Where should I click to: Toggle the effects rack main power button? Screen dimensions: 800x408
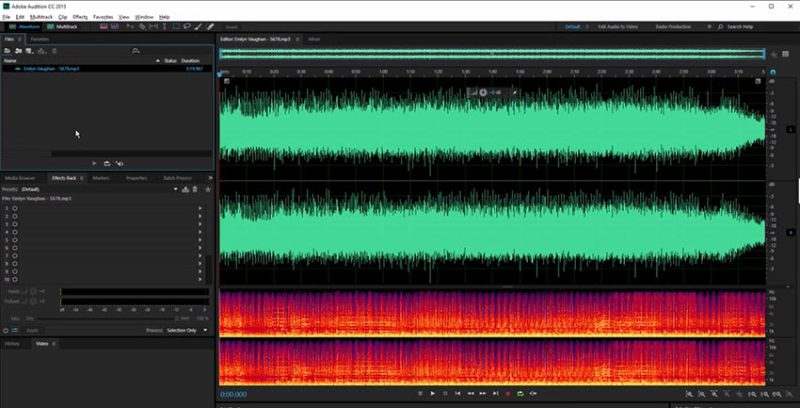[x=8, y=330]
